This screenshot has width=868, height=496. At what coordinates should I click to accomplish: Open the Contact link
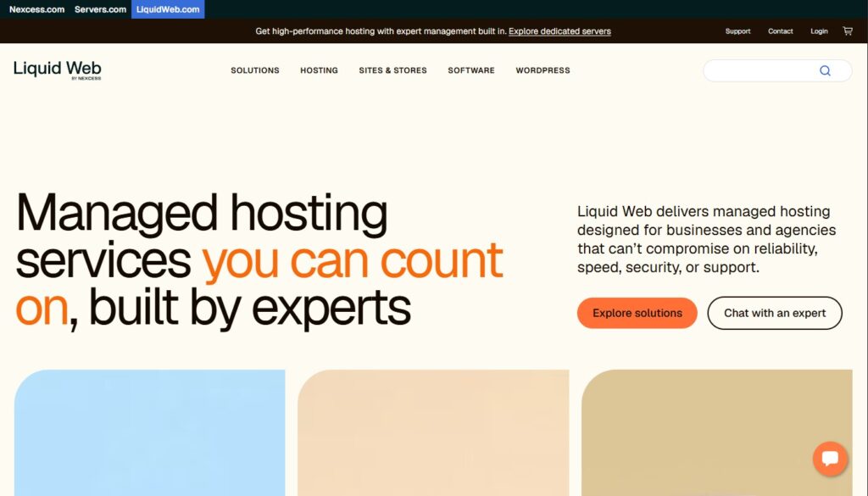click(780, 31)
